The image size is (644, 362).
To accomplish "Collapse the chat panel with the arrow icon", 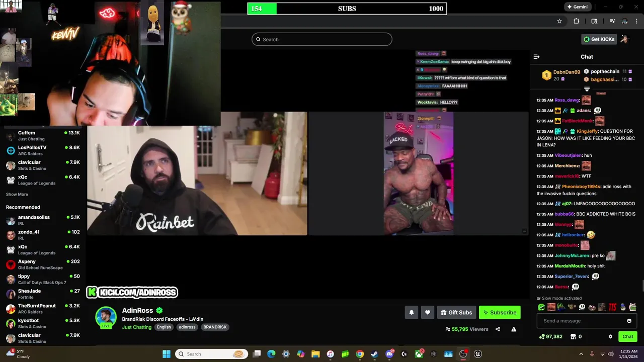I will tap(536, 57).
